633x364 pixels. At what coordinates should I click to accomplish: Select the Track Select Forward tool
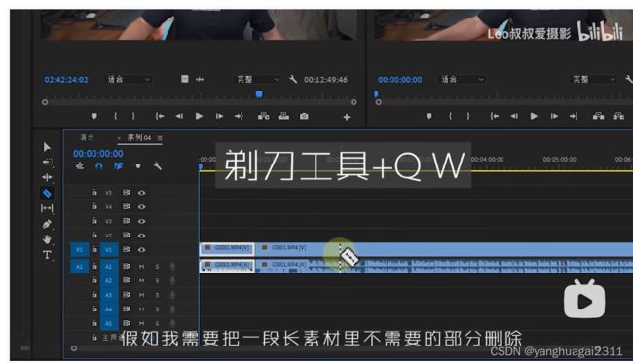coord(48,163)
